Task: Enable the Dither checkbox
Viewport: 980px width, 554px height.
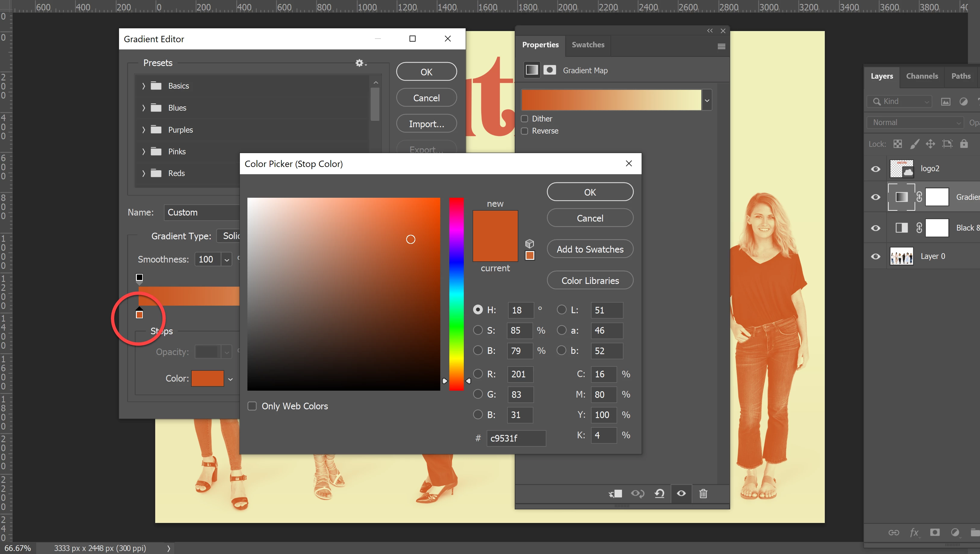Action: [x=525, y=119]
